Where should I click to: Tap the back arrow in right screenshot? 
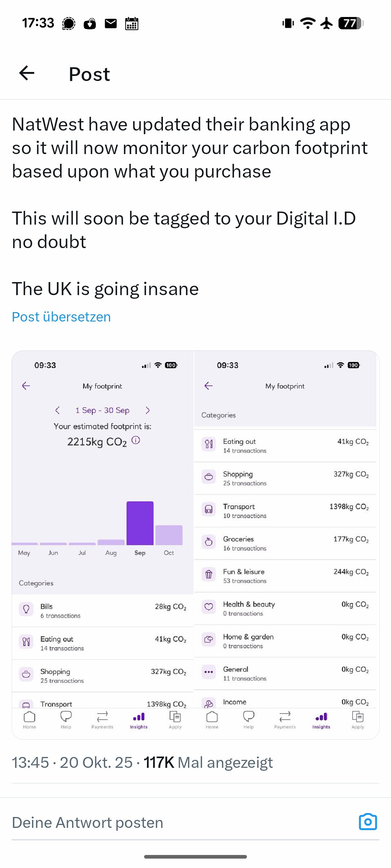click(x=209, y=386)
